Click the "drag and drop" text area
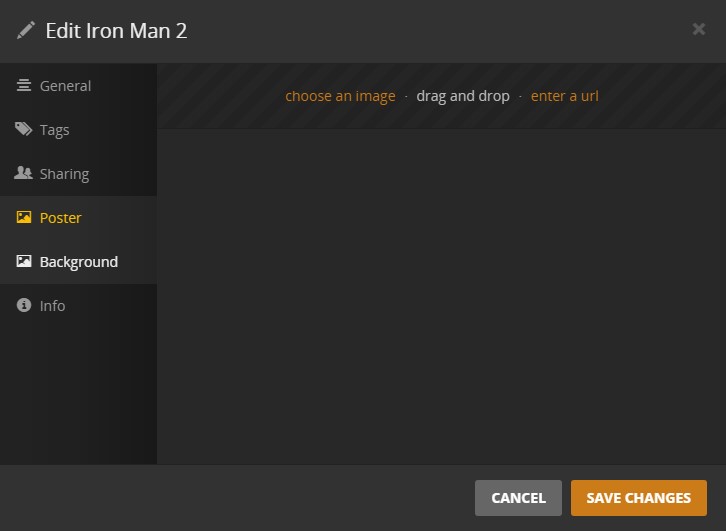 click(463, 96)
